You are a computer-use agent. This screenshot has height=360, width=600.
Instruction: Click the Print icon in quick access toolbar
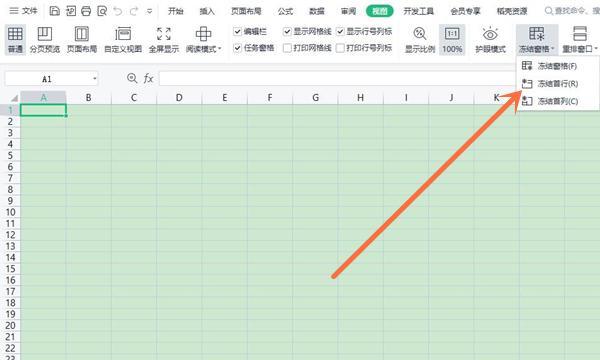pos(86,11)
